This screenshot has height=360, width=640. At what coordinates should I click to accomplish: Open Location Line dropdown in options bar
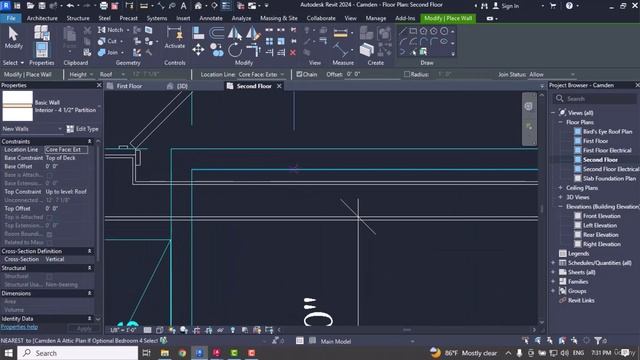pyautogui.click(x=261, y=75)
